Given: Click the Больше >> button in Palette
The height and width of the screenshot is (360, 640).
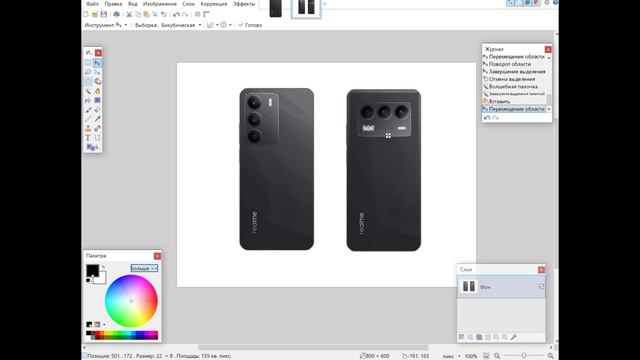Looking at the screenshot, I should [144, 268].
